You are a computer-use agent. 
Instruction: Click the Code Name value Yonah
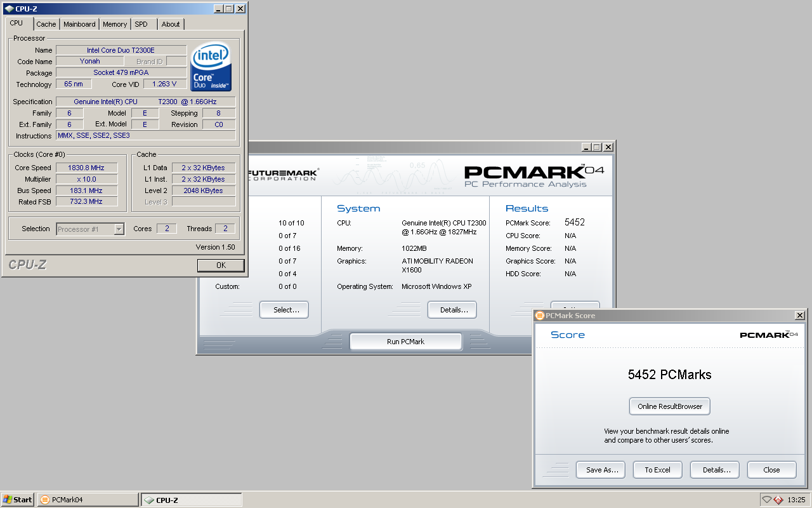click(89, 62)
